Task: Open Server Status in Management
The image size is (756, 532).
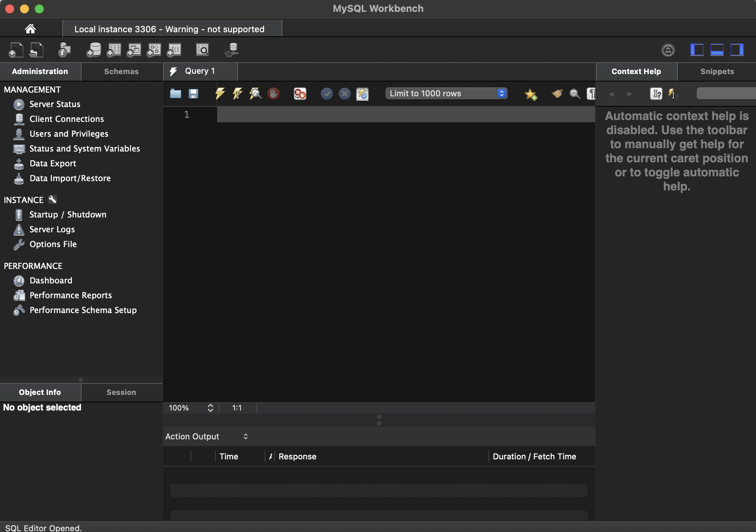Action: coord(55,104)
